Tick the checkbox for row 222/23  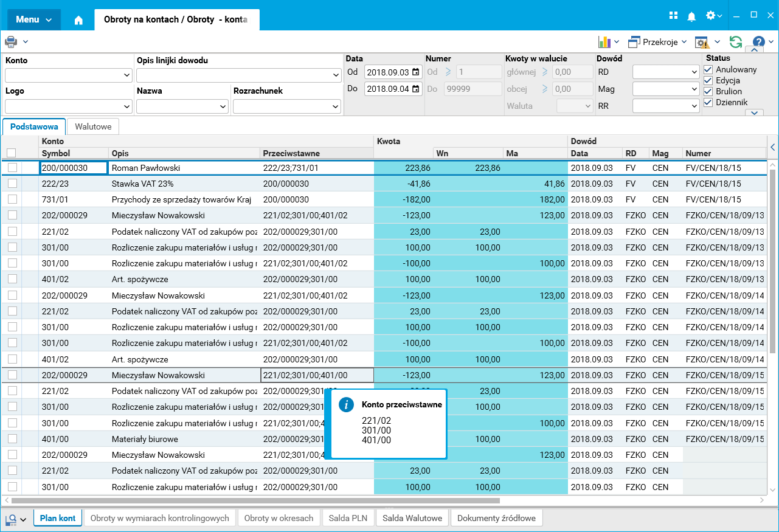click(12, 184)
